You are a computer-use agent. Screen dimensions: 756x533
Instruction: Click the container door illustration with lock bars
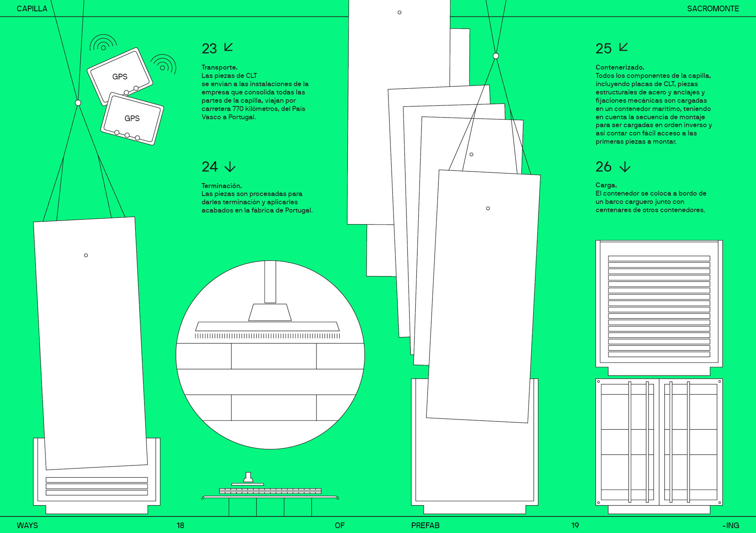[659, 442]
